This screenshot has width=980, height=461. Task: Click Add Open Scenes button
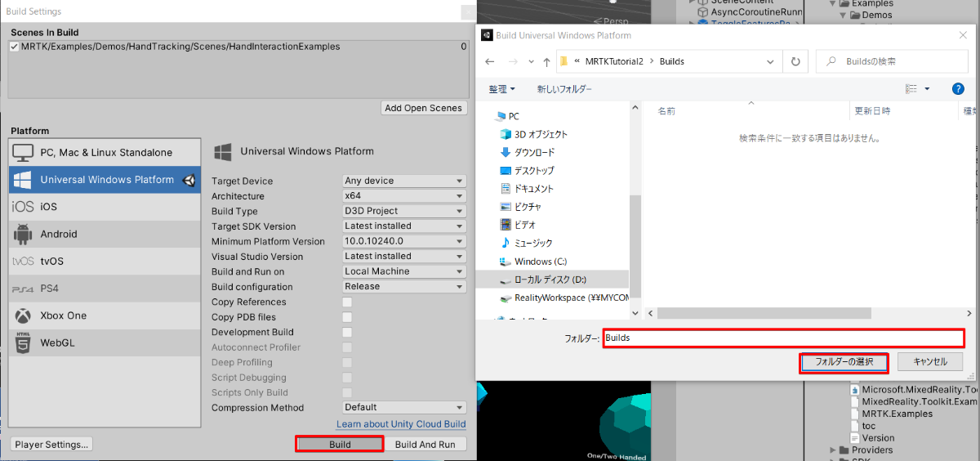tap(424, 108)
